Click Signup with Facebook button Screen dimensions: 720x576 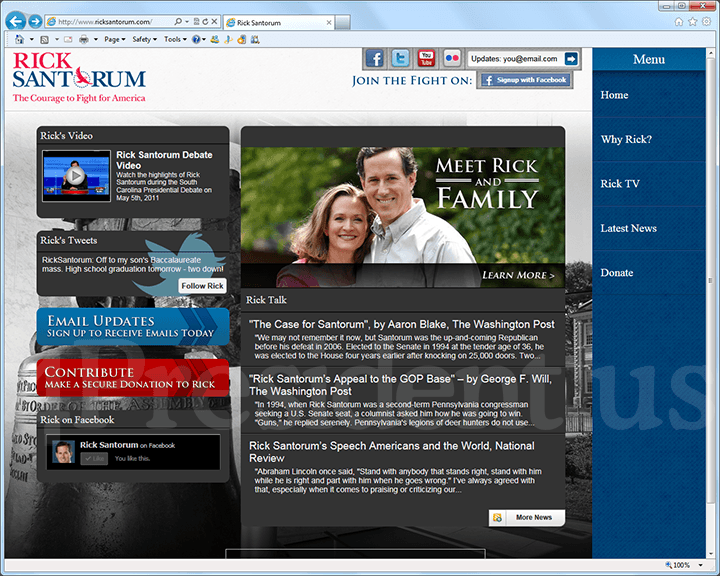[x=525, y=80]
